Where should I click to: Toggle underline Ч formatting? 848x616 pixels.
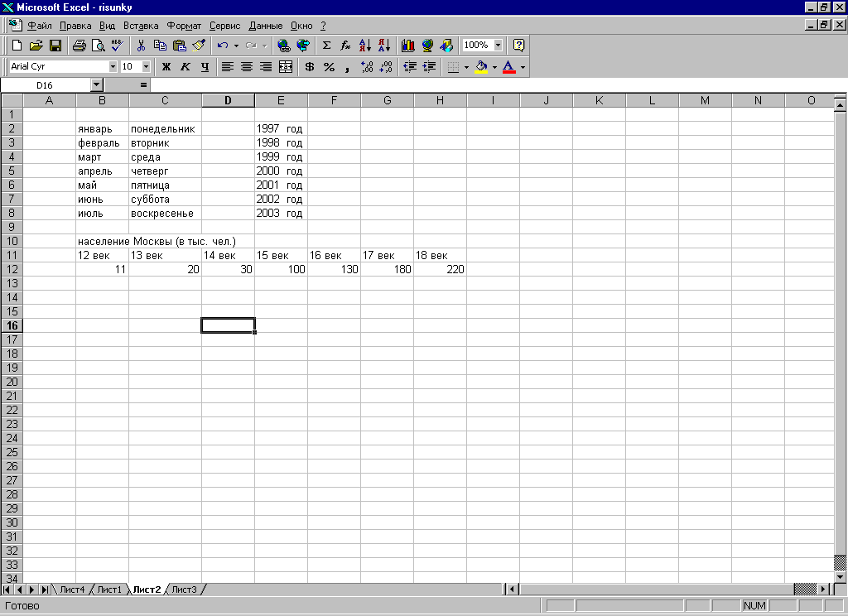(205, 67)
